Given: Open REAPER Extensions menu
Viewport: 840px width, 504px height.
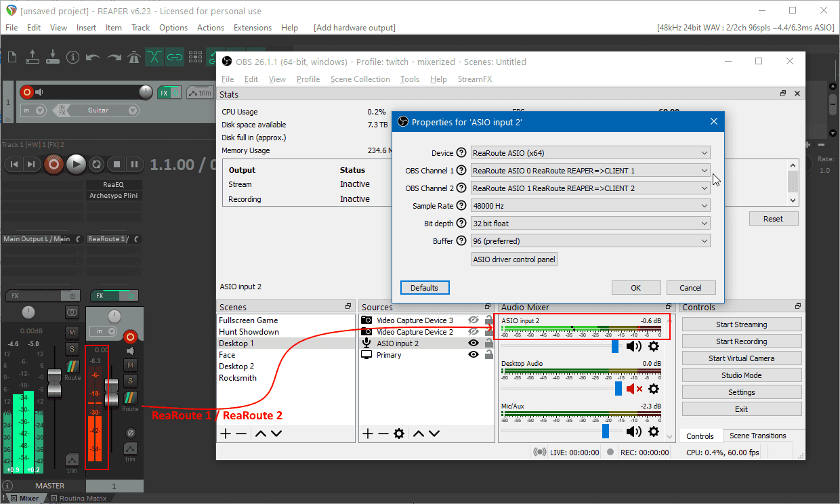Looking at the screenshot, I should 253,28.
